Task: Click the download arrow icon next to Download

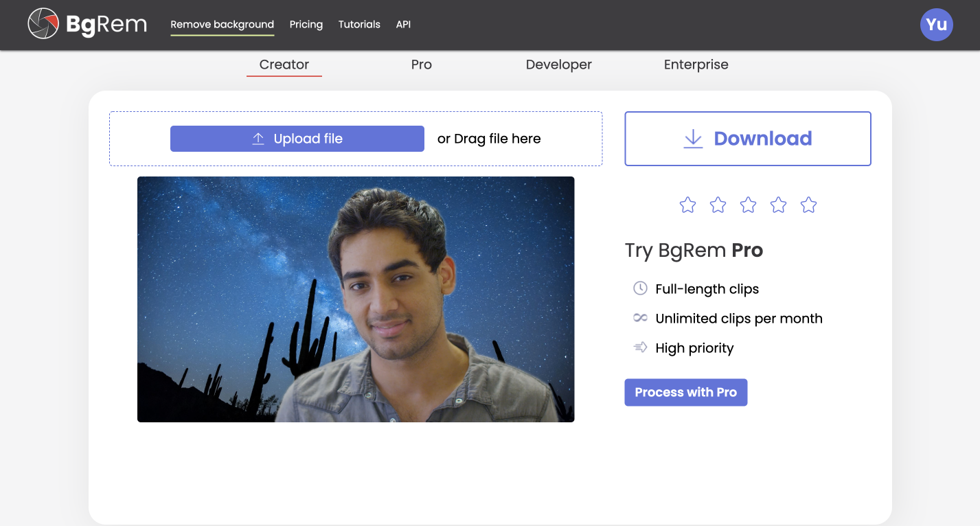Action: [693, 138]
